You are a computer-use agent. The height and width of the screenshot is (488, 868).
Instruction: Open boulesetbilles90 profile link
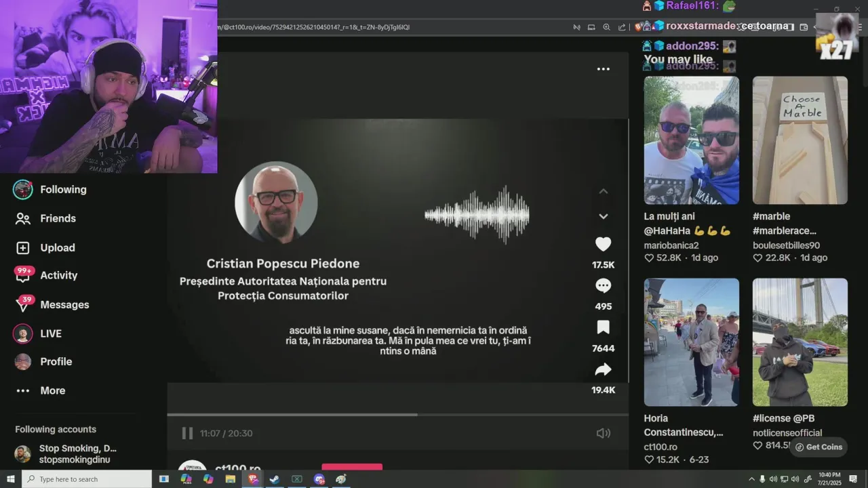pos(786,245)
